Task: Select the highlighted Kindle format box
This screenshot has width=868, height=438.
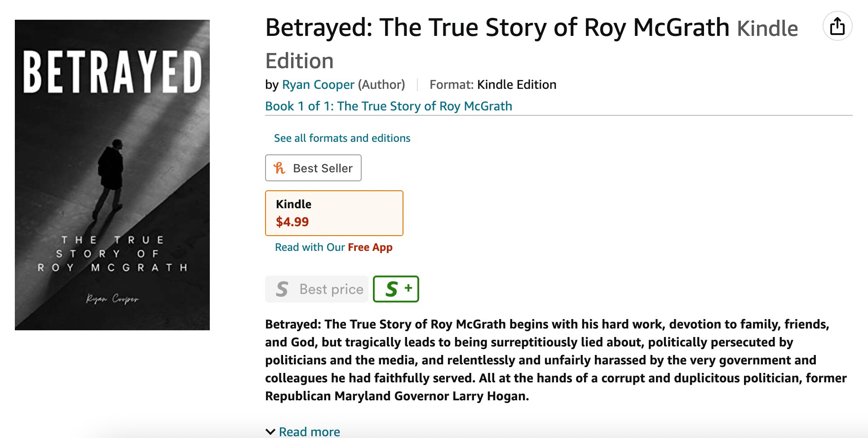Action: [x=334, y=213]
